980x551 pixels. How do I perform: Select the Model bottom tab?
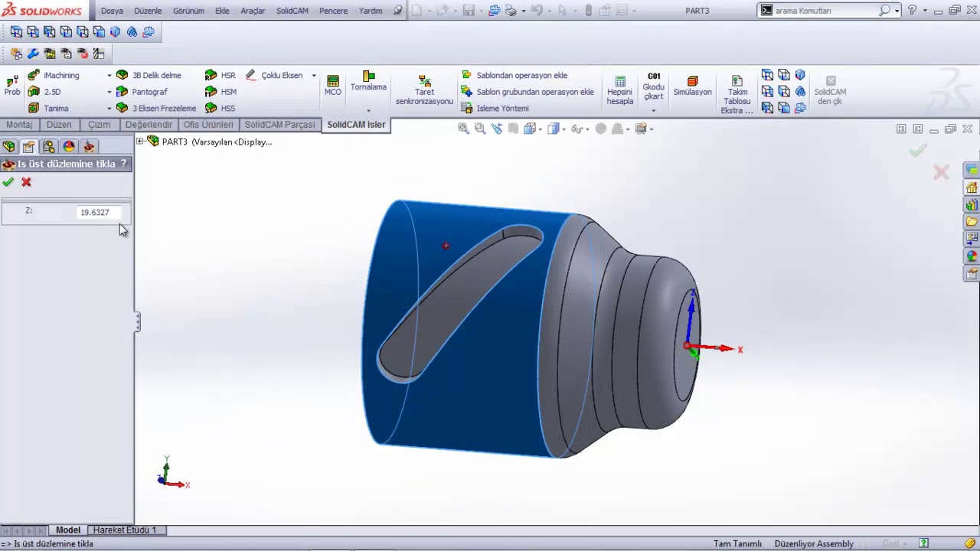[x=67, y=530]
